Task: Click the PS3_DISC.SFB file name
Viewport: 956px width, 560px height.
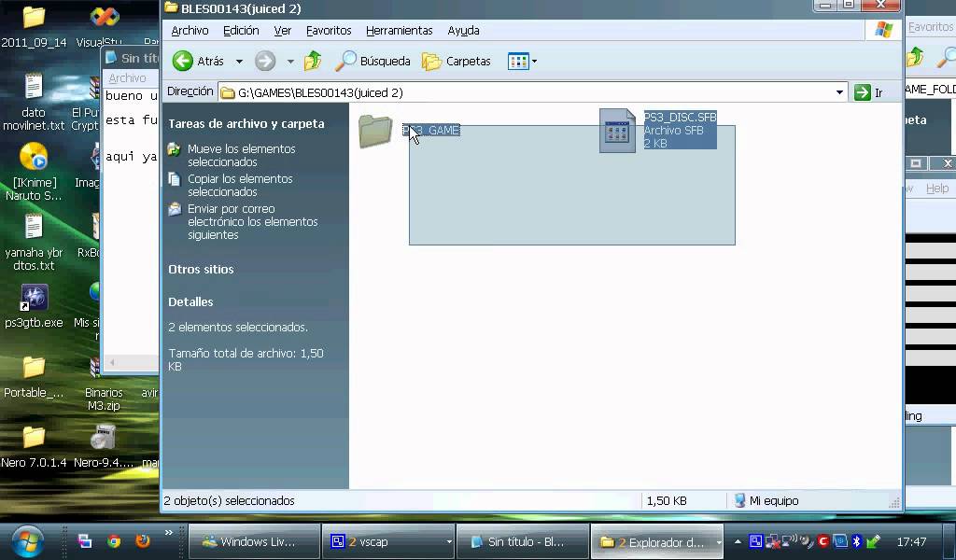Action: point(680,117)
